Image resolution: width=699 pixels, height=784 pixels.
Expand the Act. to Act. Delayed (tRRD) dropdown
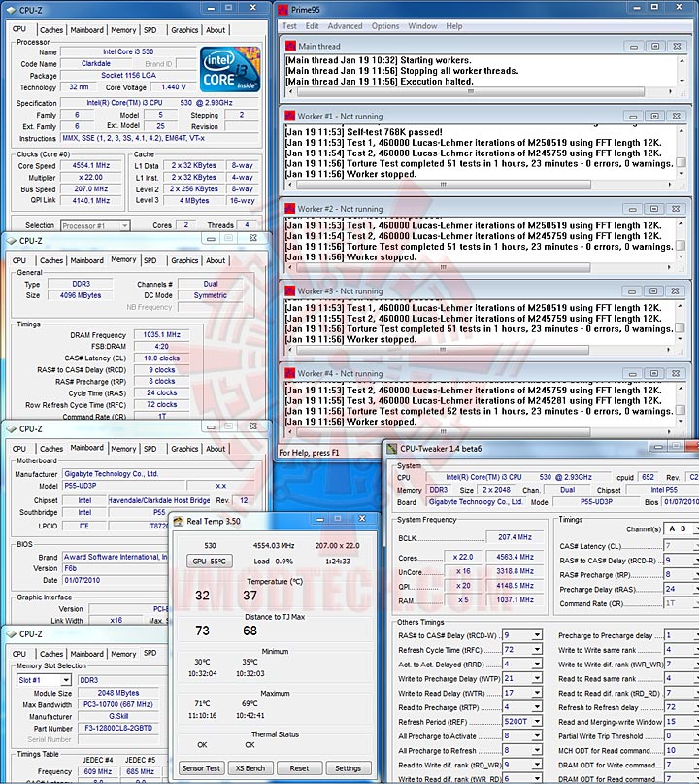click(537, 664)
